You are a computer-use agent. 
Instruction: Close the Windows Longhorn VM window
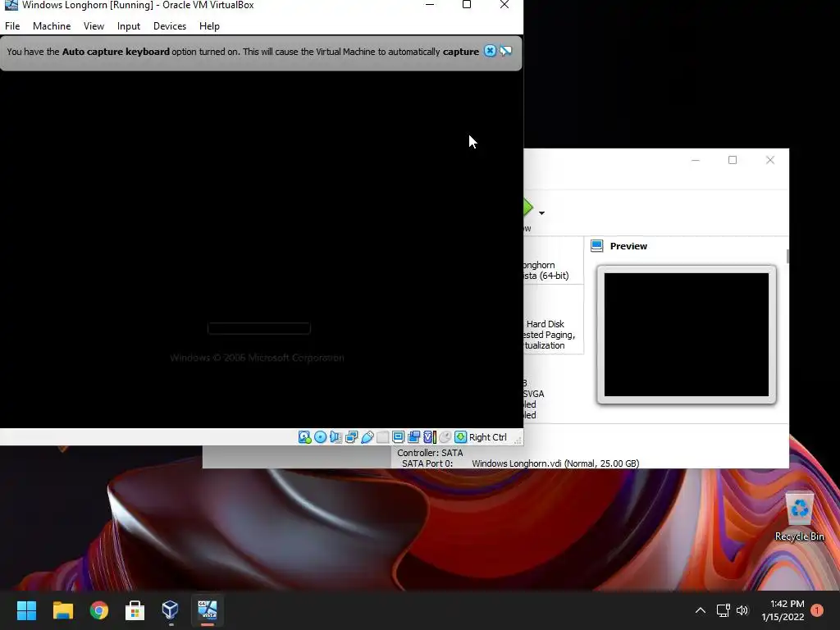(x=504, y=5)
